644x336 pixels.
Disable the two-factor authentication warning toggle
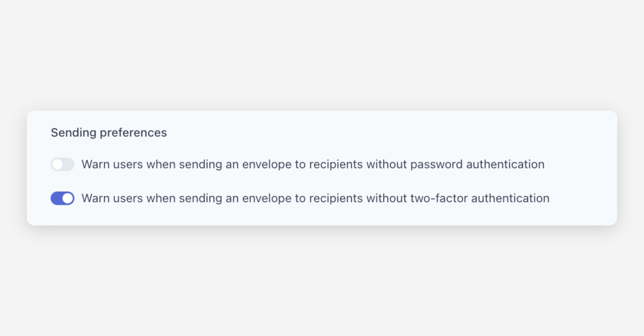tap(63, 198)
